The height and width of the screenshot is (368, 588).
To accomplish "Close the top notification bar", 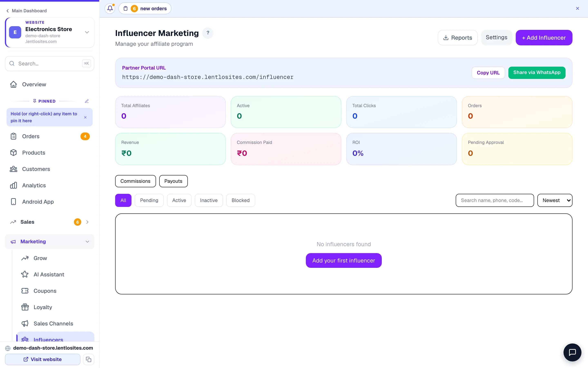I will (577, 9).
